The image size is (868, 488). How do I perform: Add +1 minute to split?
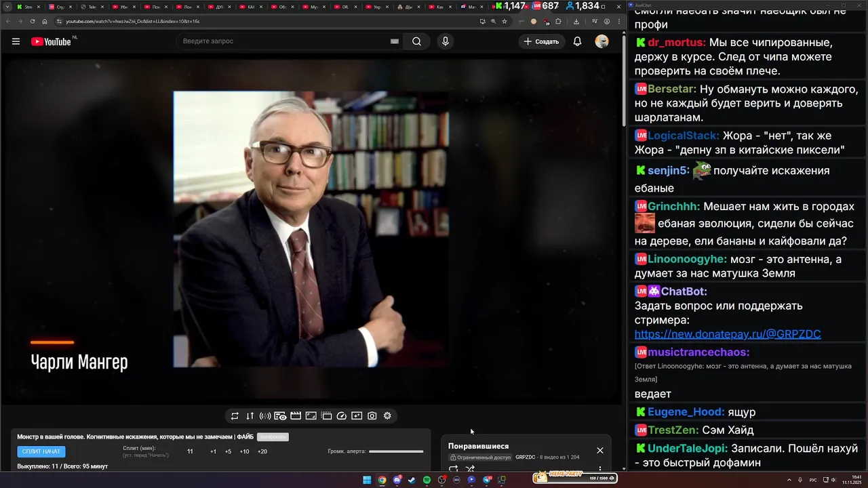(213, 451)
